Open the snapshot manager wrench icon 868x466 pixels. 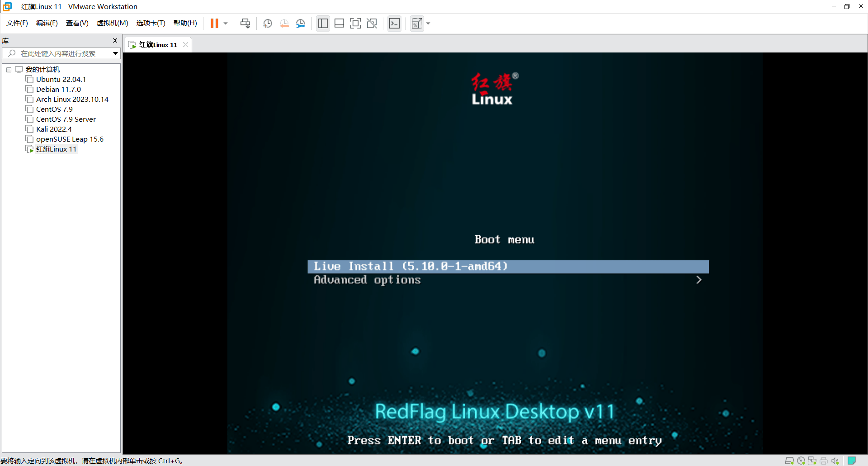[x=301, y=24]
